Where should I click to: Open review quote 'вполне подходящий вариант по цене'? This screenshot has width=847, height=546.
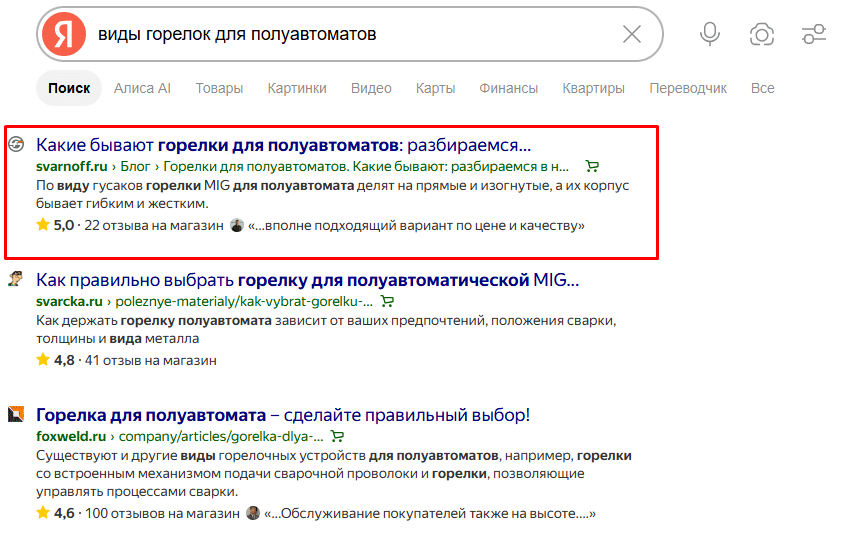[416, 225]
